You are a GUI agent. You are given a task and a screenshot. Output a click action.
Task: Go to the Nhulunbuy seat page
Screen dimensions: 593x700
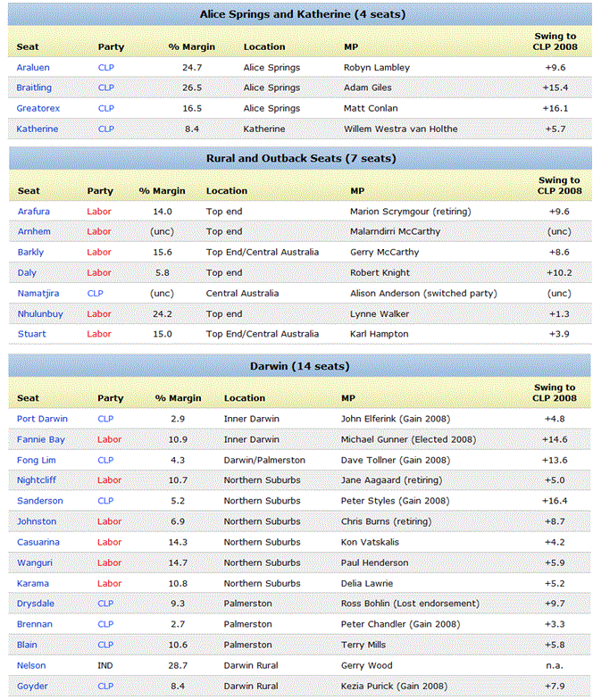tap(38, 313)
